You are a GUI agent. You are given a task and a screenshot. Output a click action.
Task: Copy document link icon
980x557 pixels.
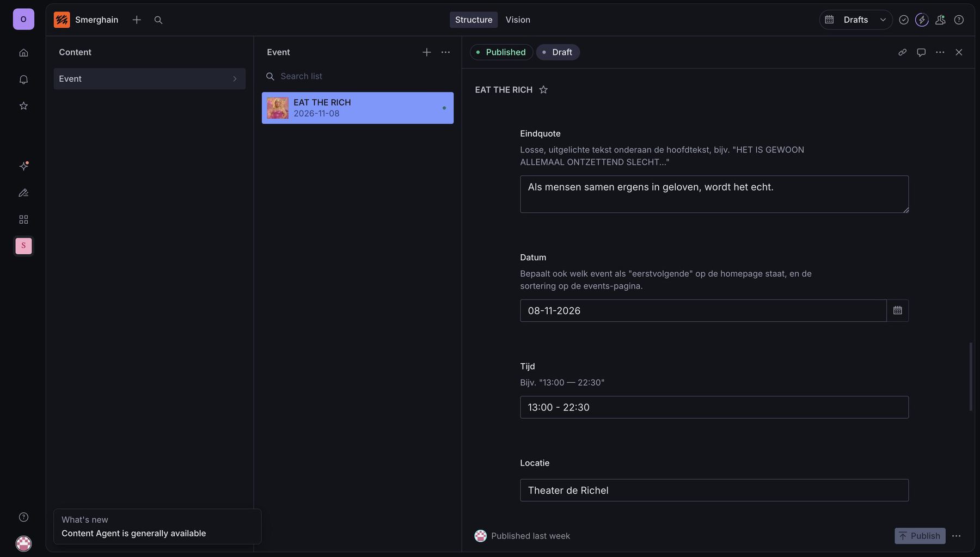click(902, 52)
